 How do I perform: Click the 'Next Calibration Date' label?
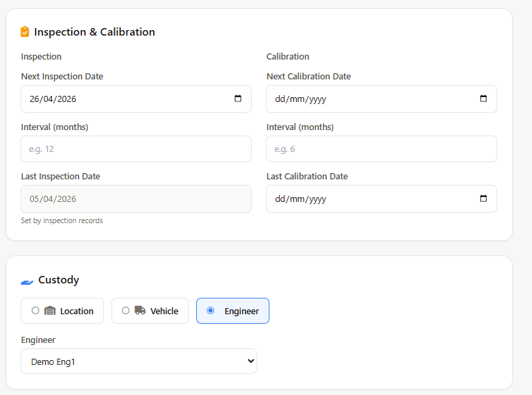coord(309,77)
